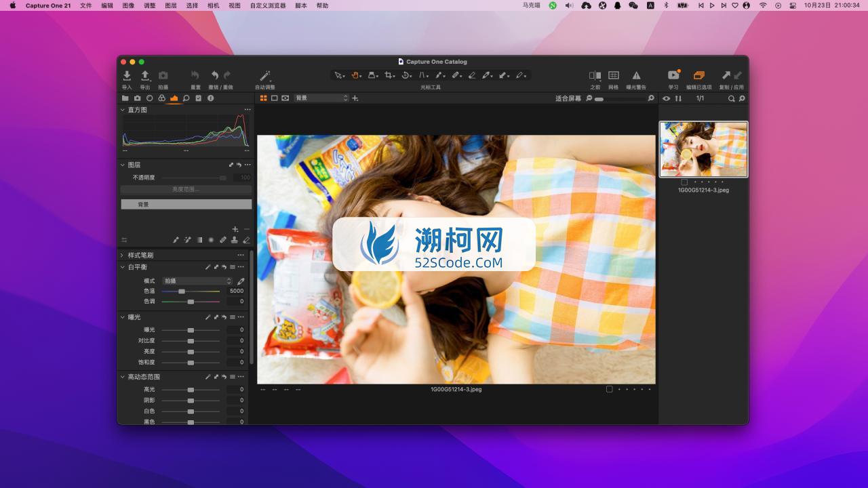Collapse the 白平衡 panel

click(x=123, y=267)
